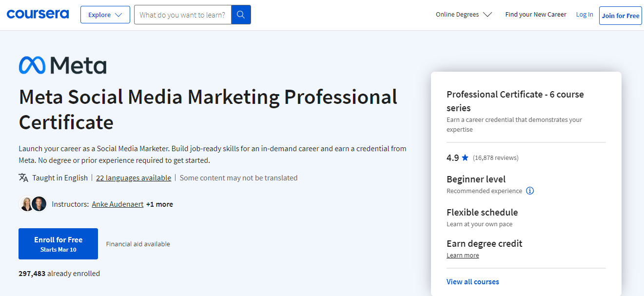The image size is (644, 296).
Task: Select the Meta logo above the title
Action: point(62,65)
